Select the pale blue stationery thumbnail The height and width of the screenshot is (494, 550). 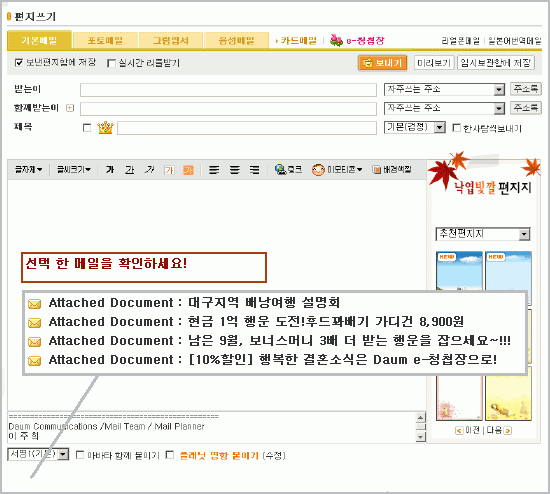tap(508, 271)
